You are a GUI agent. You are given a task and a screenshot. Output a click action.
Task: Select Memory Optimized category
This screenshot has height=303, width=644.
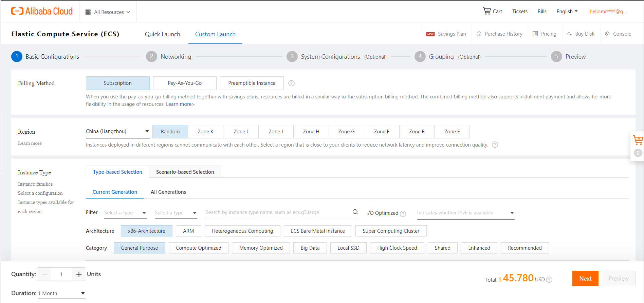coord(261,248)
